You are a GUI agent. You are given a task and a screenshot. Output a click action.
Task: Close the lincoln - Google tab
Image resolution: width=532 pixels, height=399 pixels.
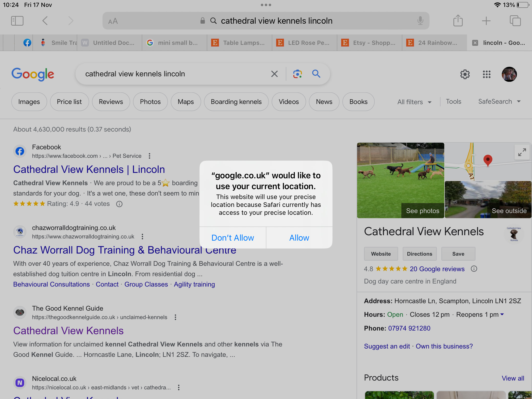[475, 43]
